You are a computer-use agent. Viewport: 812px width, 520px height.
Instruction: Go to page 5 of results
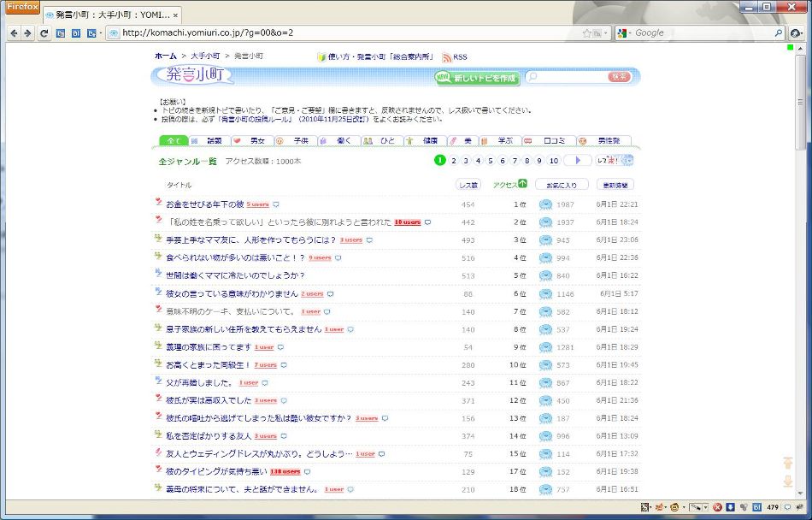coord(490,161)
